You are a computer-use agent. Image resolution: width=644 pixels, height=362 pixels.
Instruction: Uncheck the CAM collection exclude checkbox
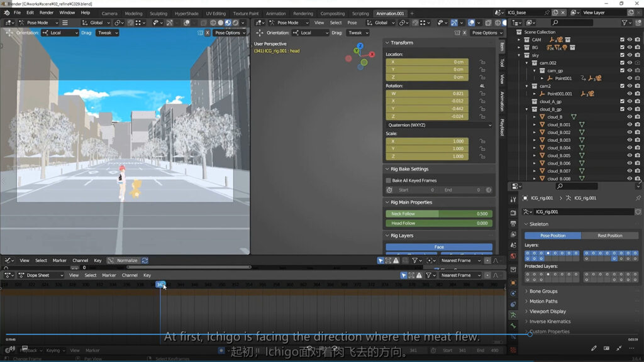point(622,40)
